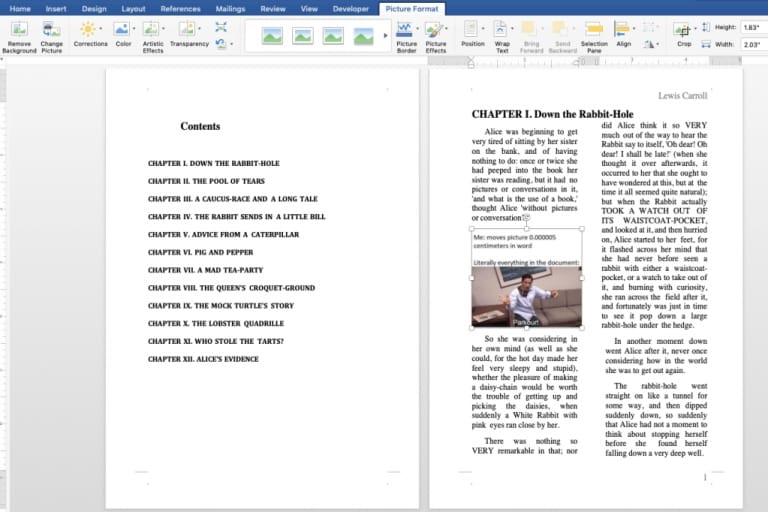This screenshot has width=768, height=512.
Task: Open the Artistic Effects dropdown arrow
Action: 164,28
